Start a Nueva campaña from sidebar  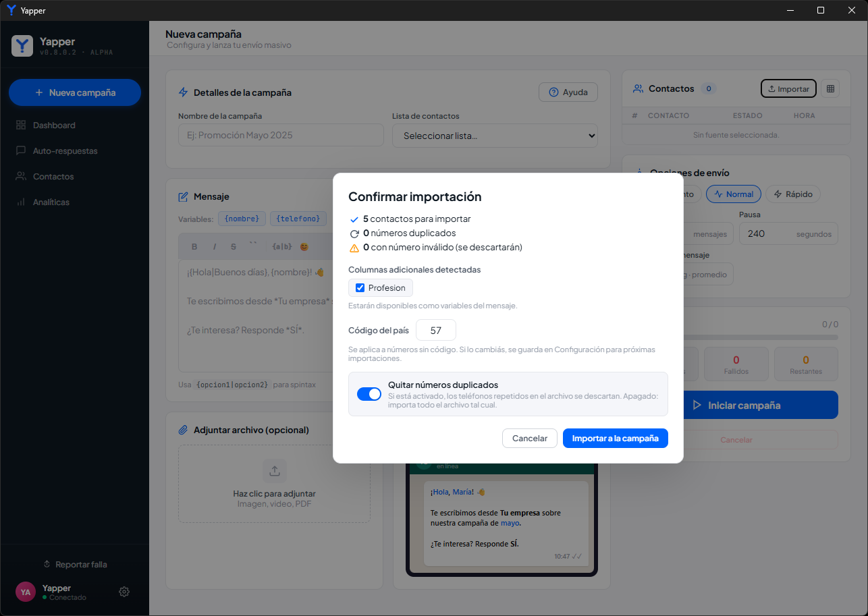pyautogui.click(x=75, y=92)
